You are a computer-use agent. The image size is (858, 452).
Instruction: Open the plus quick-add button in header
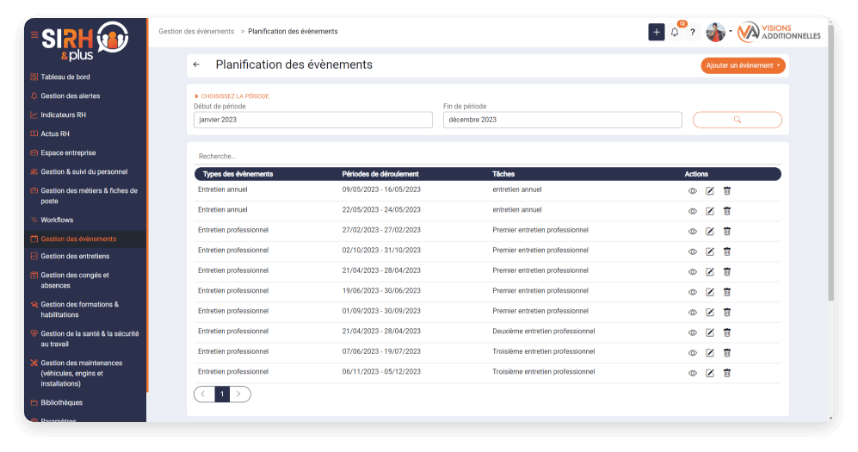[x=656, y=32]
